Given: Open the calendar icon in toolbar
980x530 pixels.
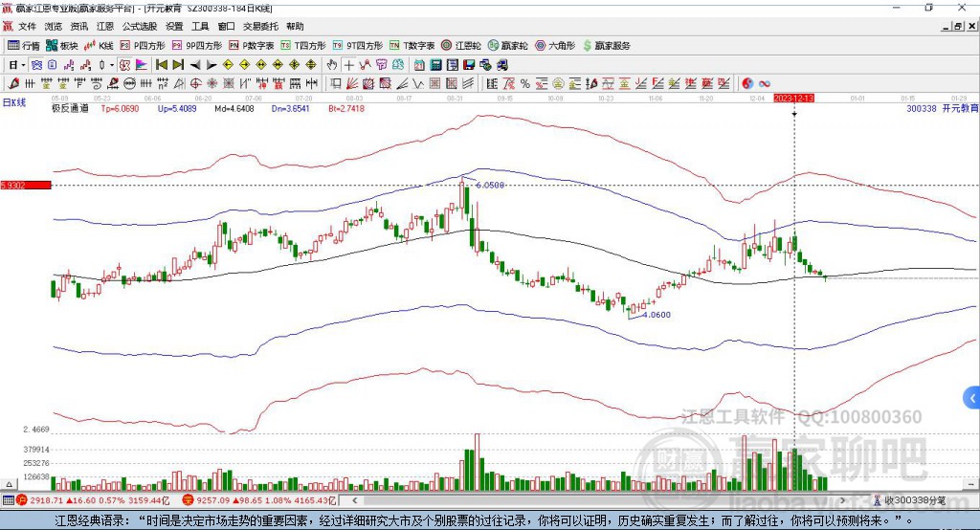Looking at the screenshot, I should click(x=419, y=65).
